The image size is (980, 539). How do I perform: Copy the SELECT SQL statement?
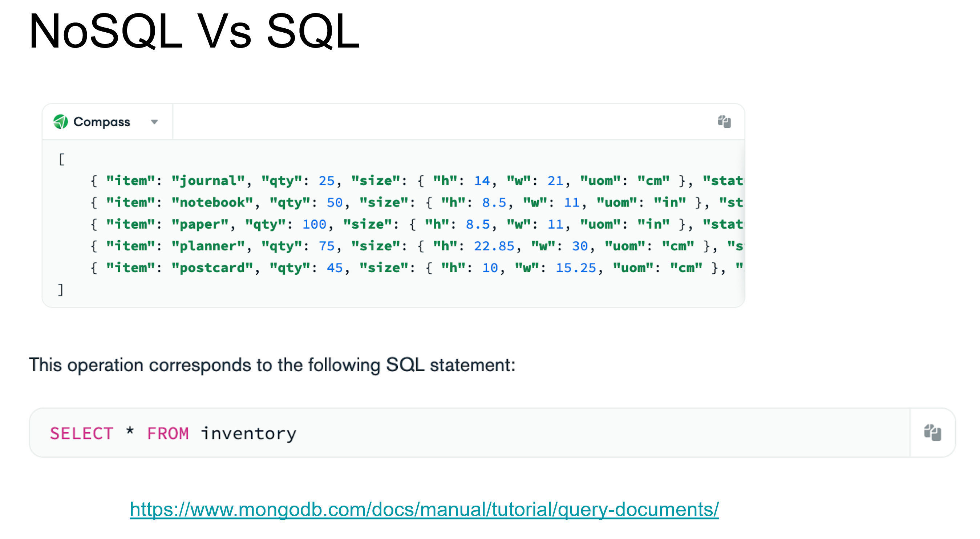pyautogui.click(x=932, y=433)
